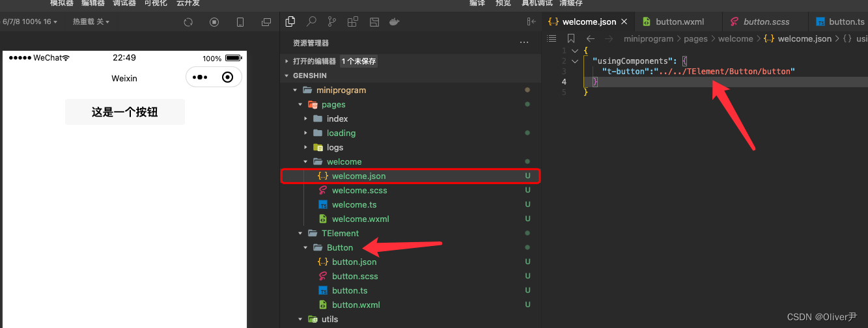
Task: Click the explorer more actions ellipsis
Action: tap(524, 43)
